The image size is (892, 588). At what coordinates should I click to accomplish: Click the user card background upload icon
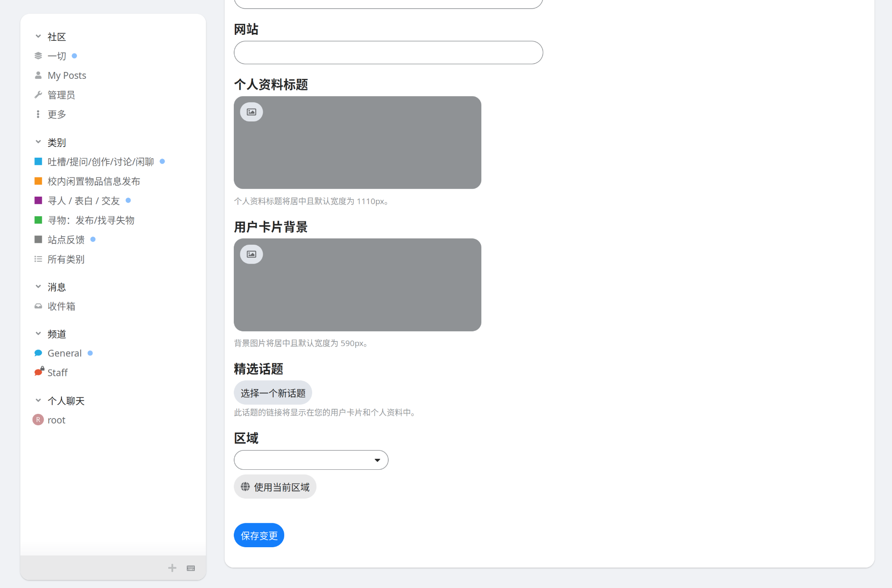[x=251, y=254]
